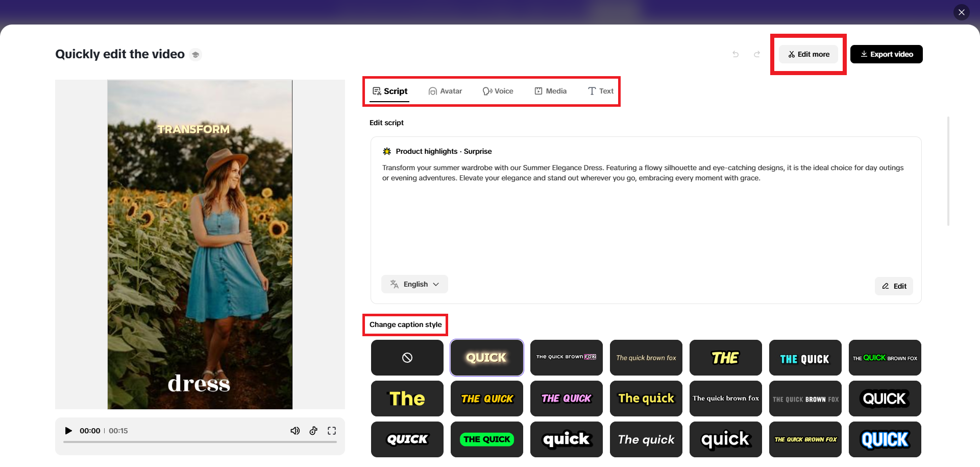Click the 'Change caption style' label
This screenshot has width=980, height=467.
[406, 324]
